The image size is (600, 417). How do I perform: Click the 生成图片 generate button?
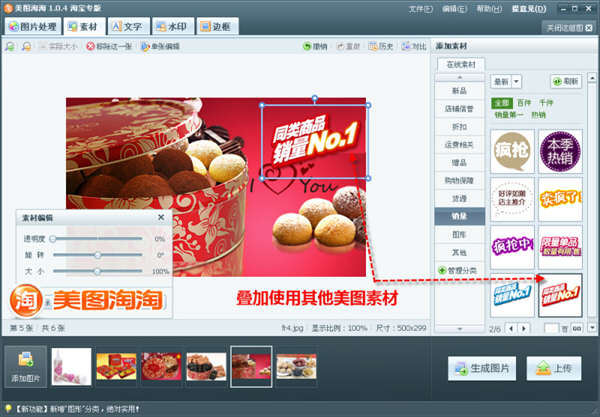pyautogui.click(x=482, y=368)
